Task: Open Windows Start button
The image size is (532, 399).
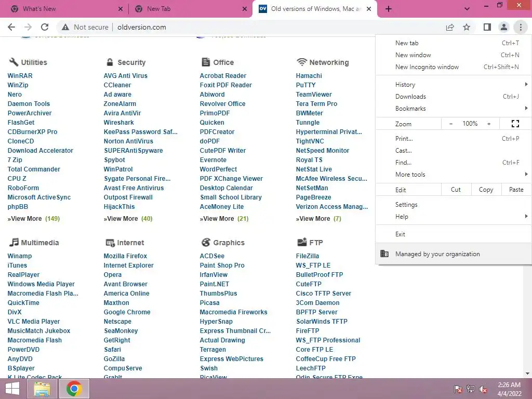Action: [x=12, y=389]
